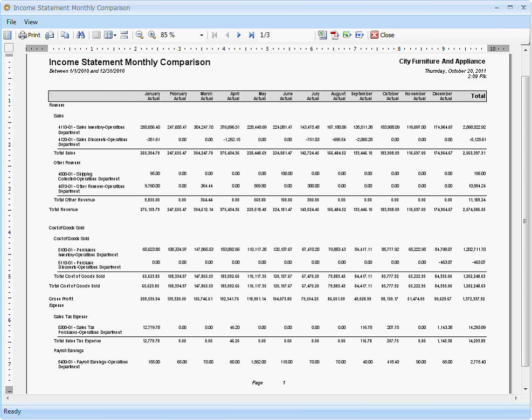Go to previous page

[227, 35]
